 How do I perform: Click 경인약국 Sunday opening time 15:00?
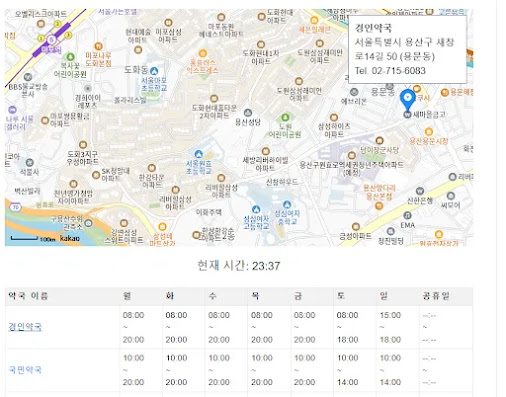tap(390, 315)
